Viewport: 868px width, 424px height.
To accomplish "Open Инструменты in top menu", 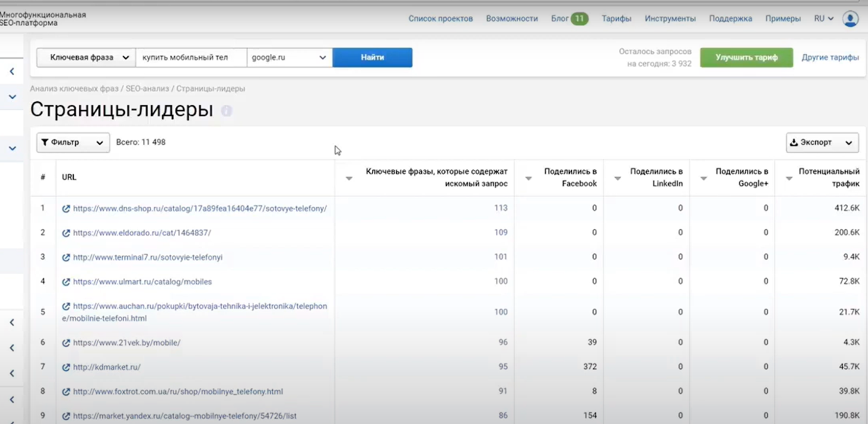I will [670, 18].
